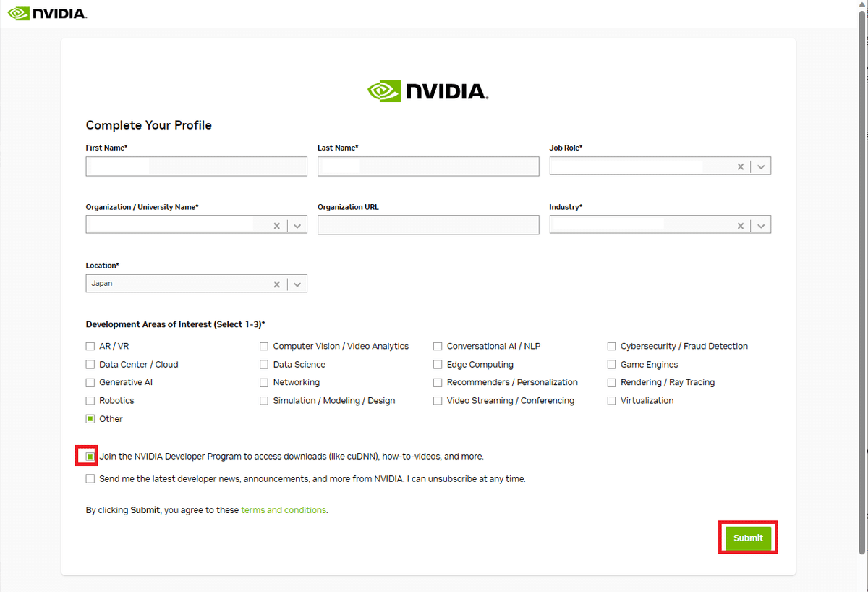Select the Robotics checkbox
The width and height of the screenshot is (868, 592).
pyautogui.click(x=90, y=401)
